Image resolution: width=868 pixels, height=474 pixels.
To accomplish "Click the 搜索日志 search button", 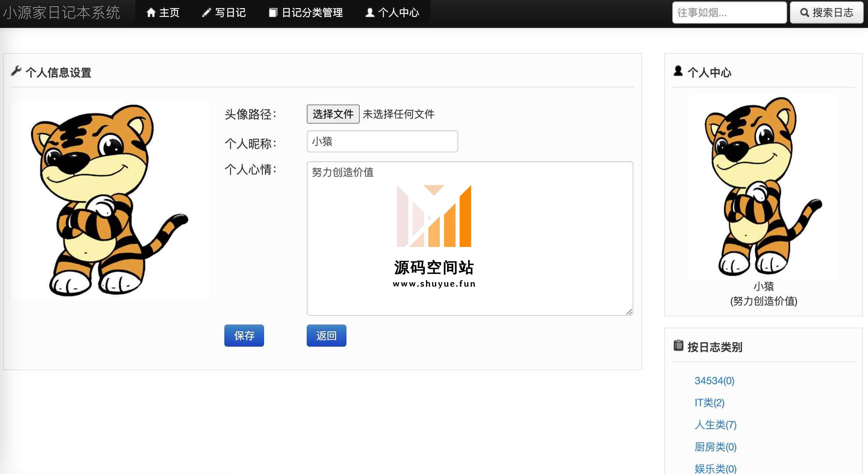I will coord(826,13).
